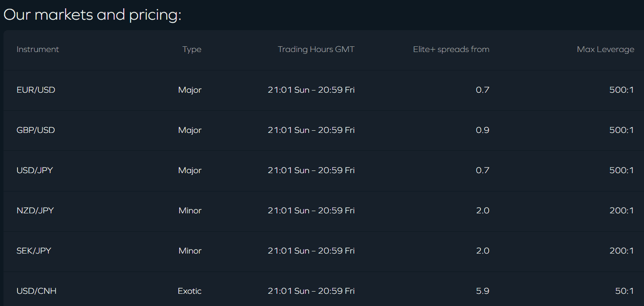This screenshot has width=644, height=306.
Task: Click the Minor type for NZD/JPY
Action: [190, 211]
